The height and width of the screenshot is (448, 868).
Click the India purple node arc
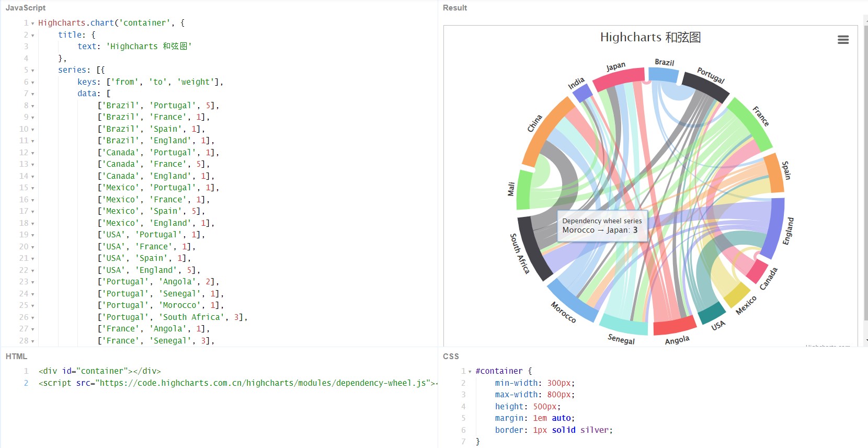pos(583,93)
